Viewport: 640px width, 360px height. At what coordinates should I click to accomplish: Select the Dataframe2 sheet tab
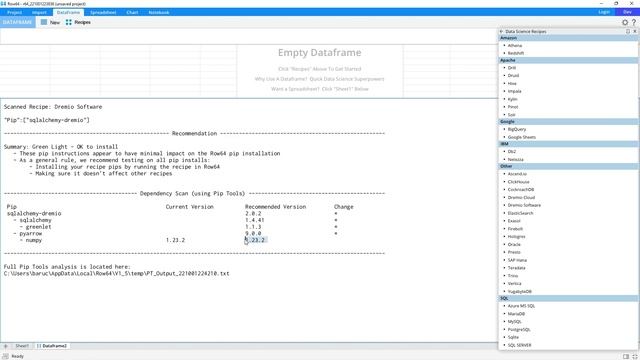pyautogui.click(x=52, y=346)
